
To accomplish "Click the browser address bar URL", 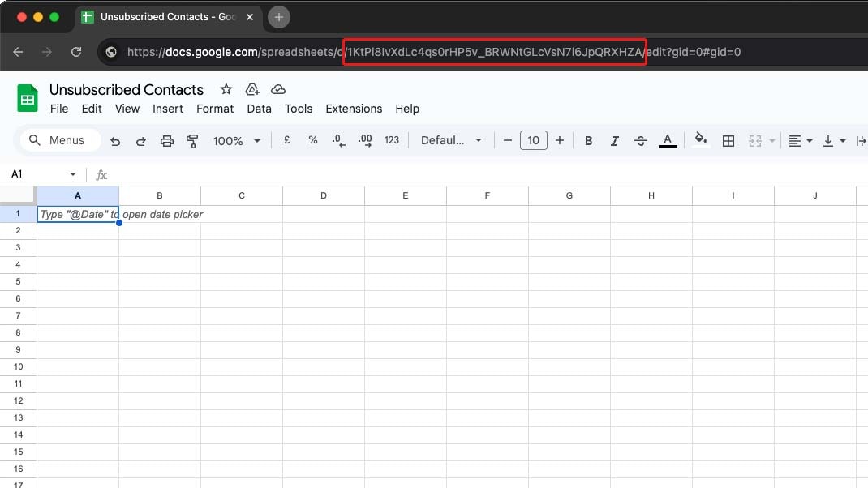I will 434,52.
